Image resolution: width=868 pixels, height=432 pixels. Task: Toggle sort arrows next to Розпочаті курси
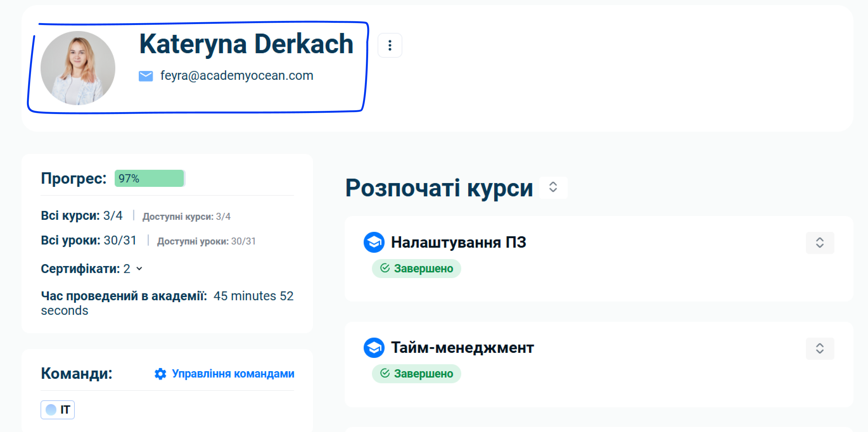553,187
